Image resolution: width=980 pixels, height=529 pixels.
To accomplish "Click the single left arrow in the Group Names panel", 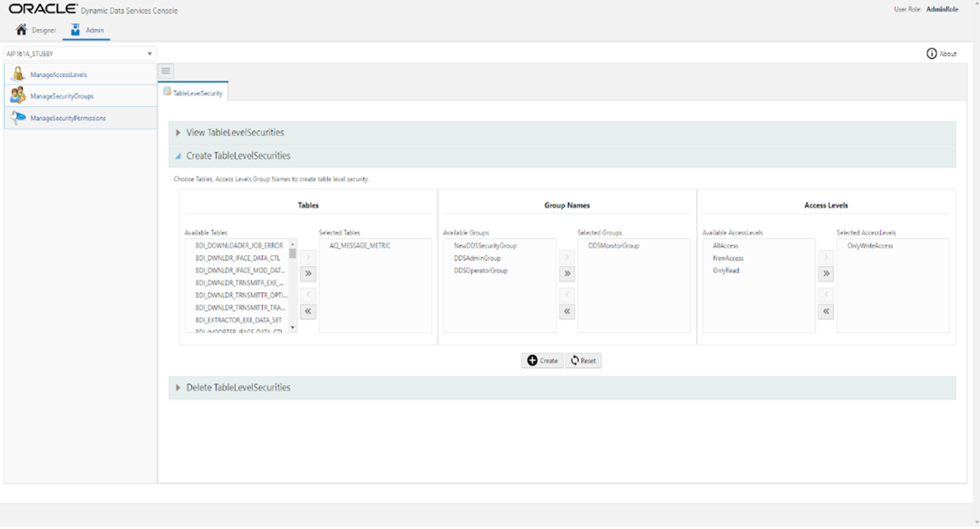I will tap(566, 294).
